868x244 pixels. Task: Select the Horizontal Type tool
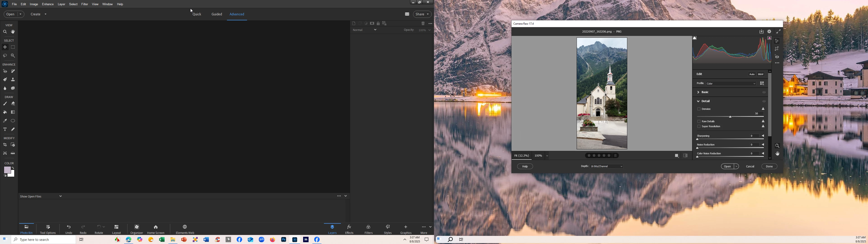pos(5,129)
